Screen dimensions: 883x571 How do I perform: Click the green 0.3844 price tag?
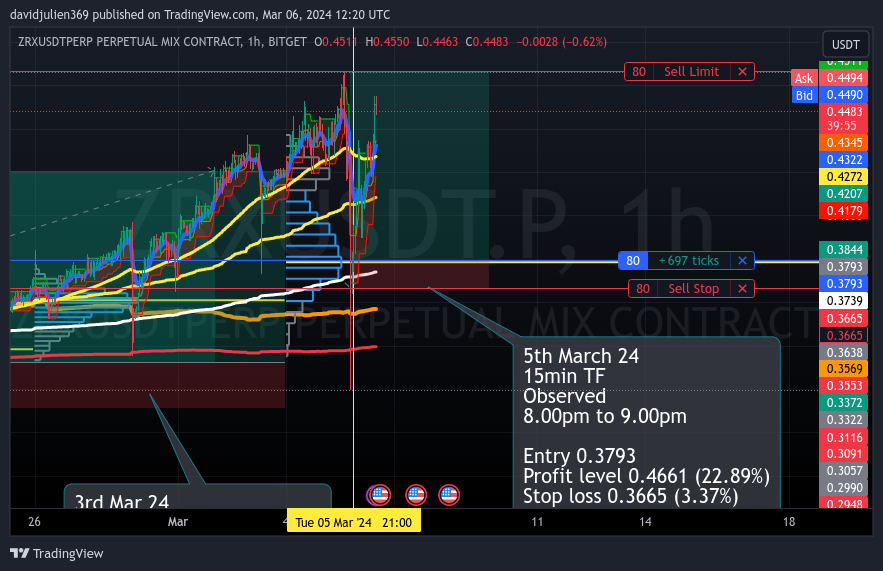[844, 249]
